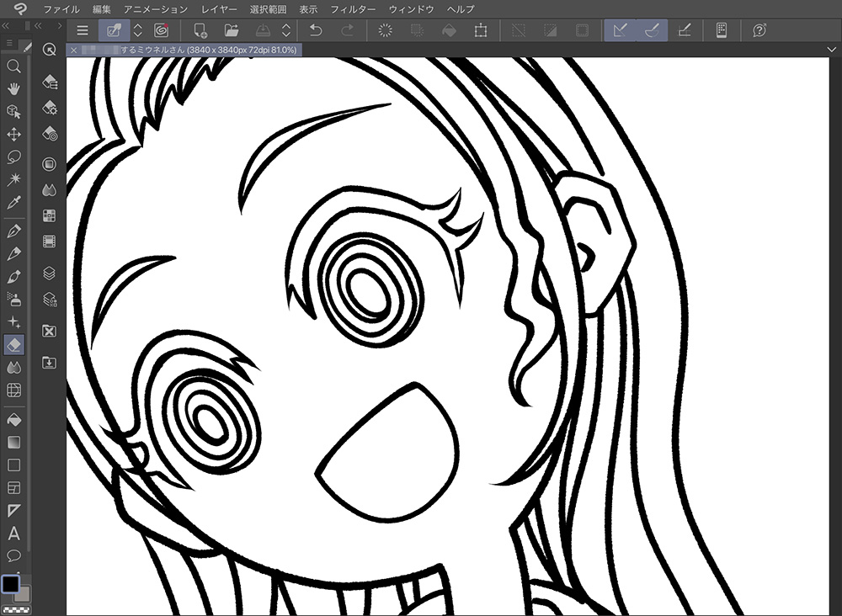Close the canvas tab with X

(x=74, y=50)
